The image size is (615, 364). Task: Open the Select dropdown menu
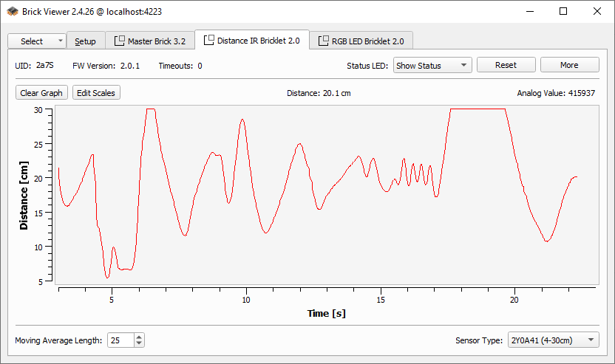tap(36, 41)
